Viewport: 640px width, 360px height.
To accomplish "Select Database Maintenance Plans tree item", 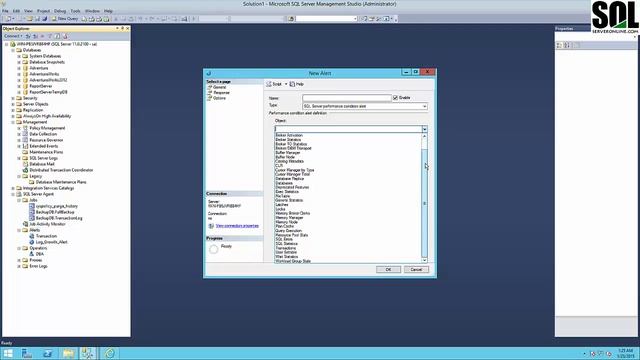I will [x=61, y=182].
